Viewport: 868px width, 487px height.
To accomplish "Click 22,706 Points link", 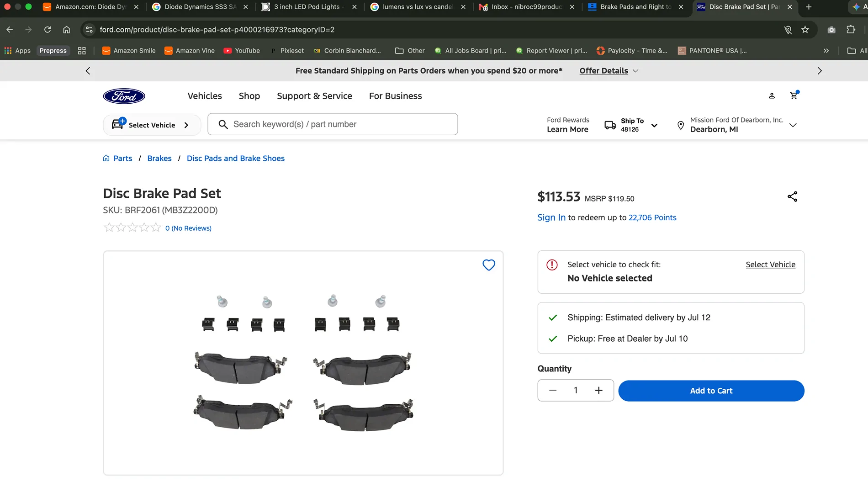I will pos(652,217).
